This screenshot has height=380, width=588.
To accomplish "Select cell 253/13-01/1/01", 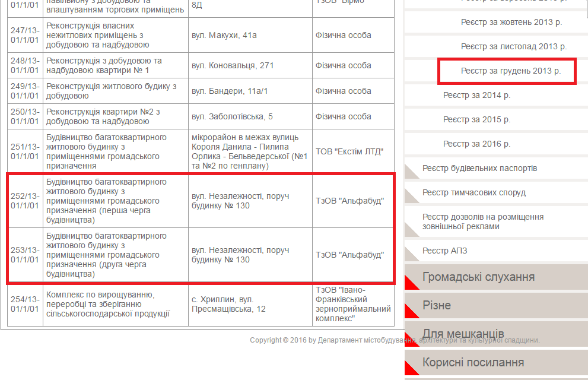I will (25, 255).
